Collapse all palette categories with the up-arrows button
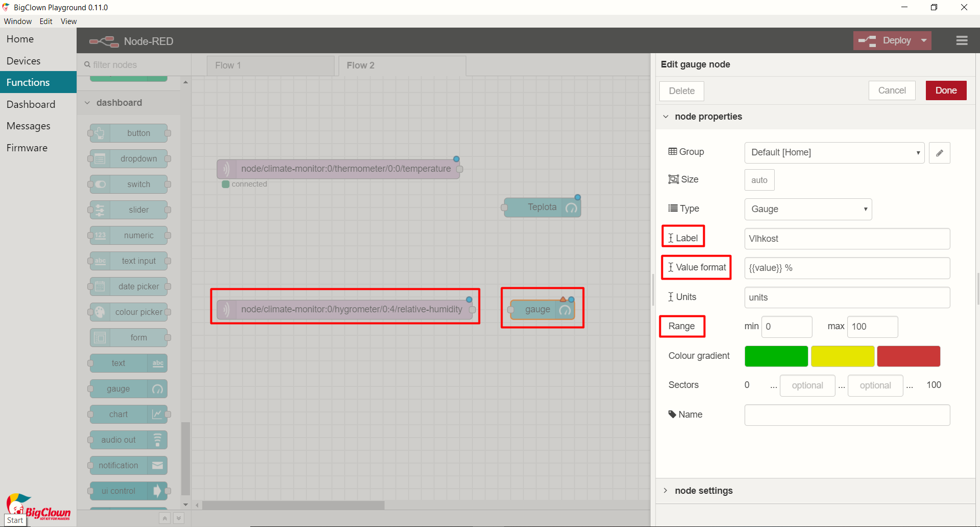The height and width of the screenshot is (527, 980). pos(164,518)
